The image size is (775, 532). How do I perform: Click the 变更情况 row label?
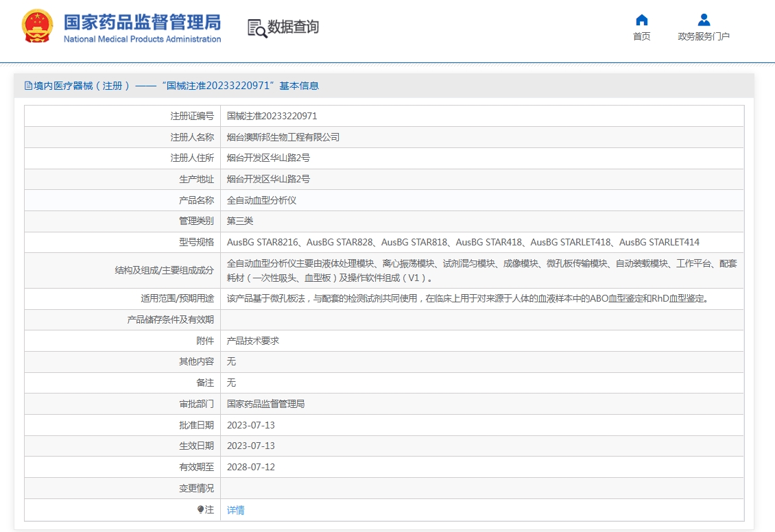pyautogui.click(x=196, y=489)
